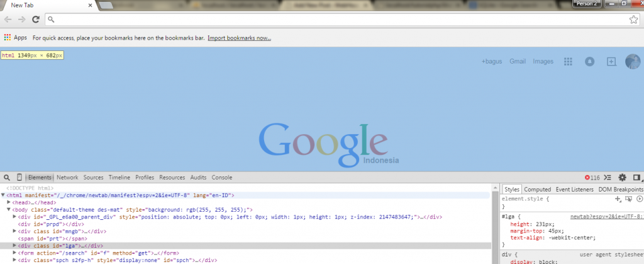Image resolution: width=644 pixels, height=264 pixels.
Task: Show the console drawer icon
Action: [609, 178]
